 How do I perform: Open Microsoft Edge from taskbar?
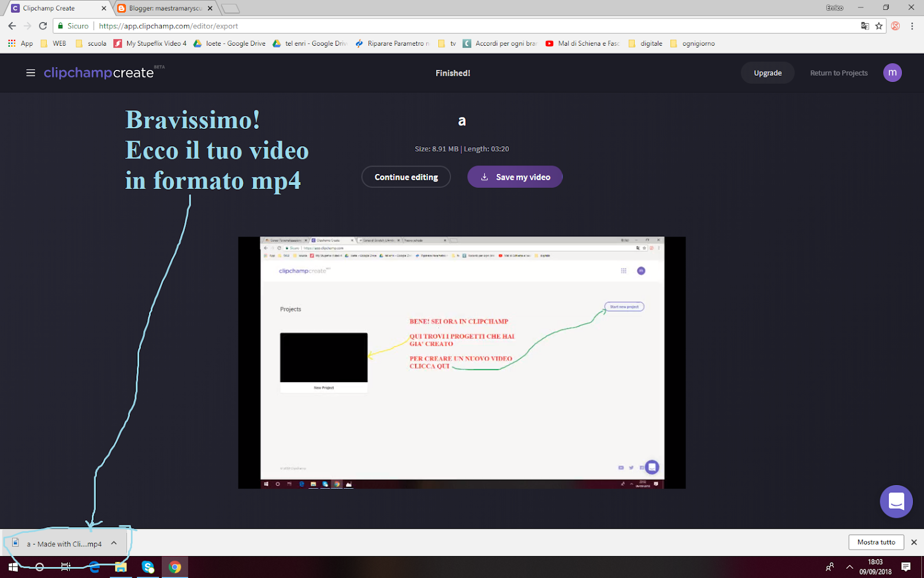[94, 567]
